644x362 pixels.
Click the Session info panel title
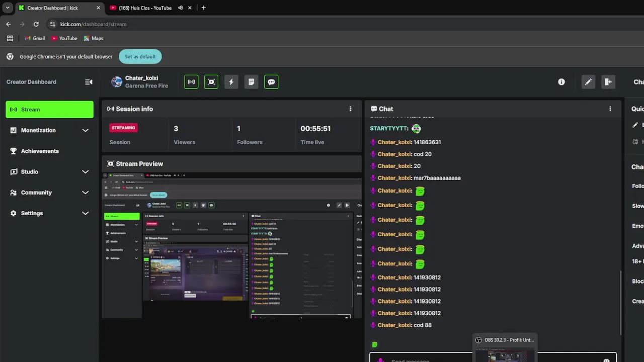pos(134,109)
